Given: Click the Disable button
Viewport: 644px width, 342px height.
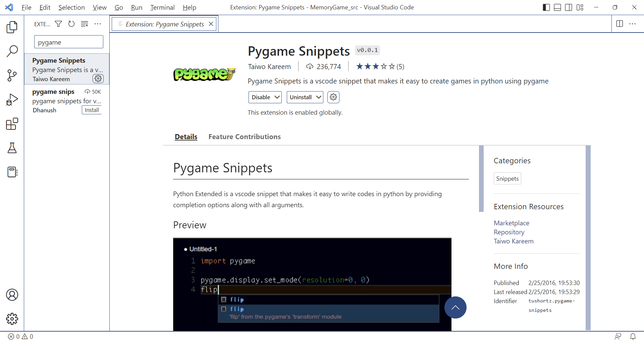Looking at the screenshot, I should [261, 97].
